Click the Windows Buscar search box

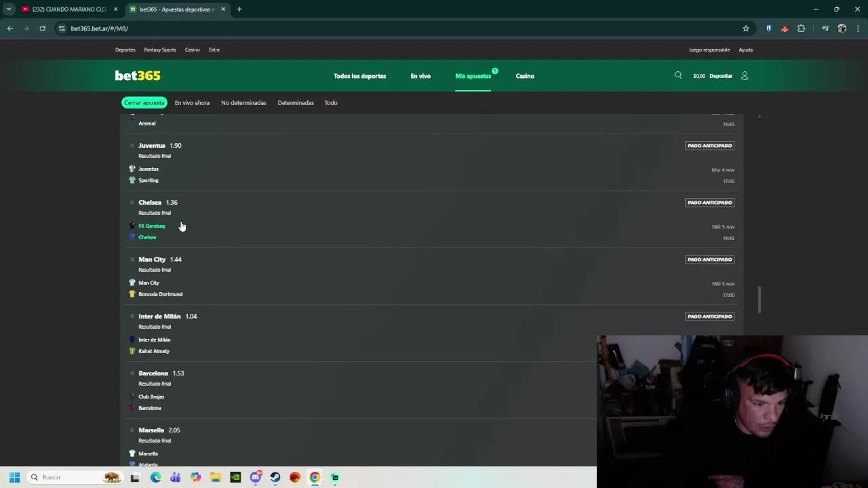point(75,477)
